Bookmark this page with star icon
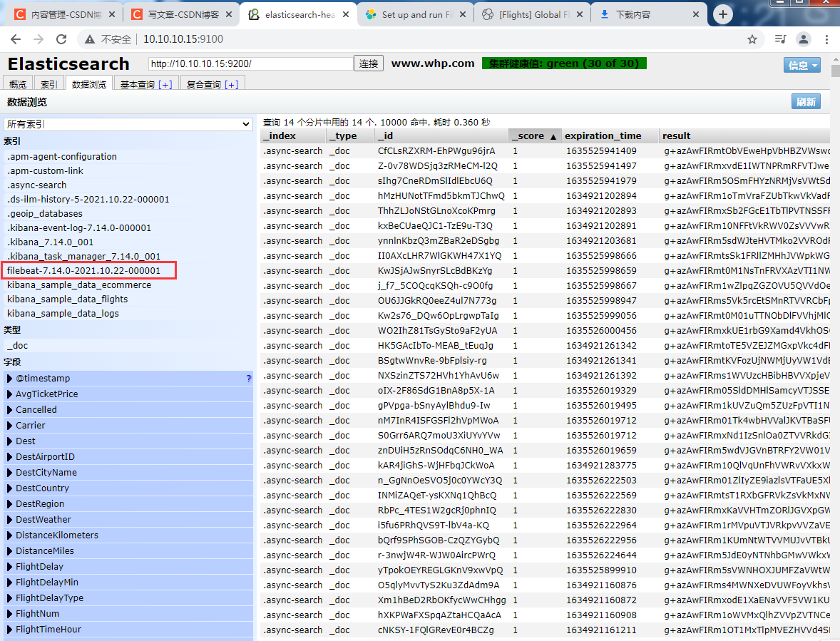The image size is (840, 641). click(x=752, y=39)
